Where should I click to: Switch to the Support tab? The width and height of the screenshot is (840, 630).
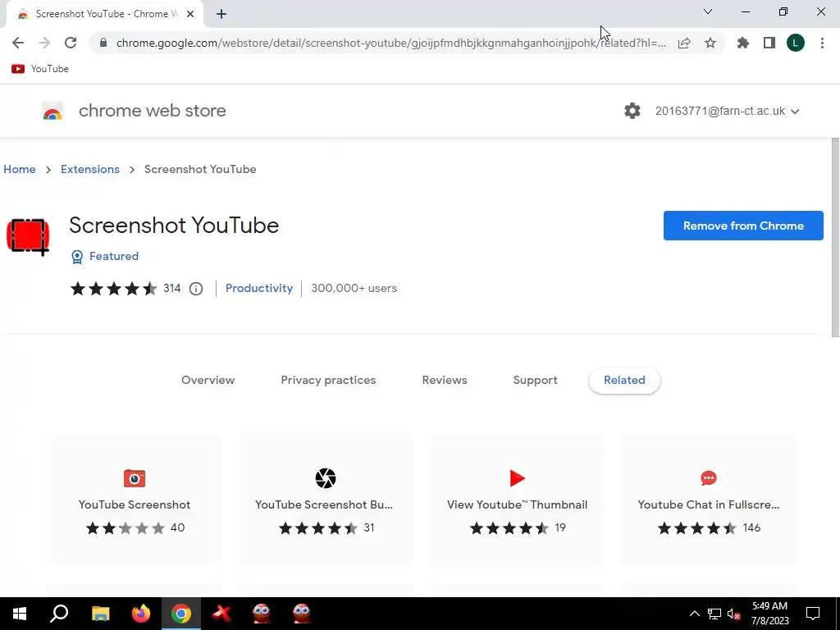click(x=535, y=381)
